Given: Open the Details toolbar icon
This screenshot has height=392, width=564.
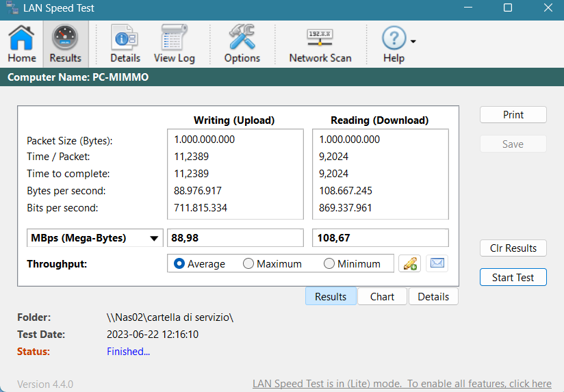Looking at the screenshot, I should point(125,44).
